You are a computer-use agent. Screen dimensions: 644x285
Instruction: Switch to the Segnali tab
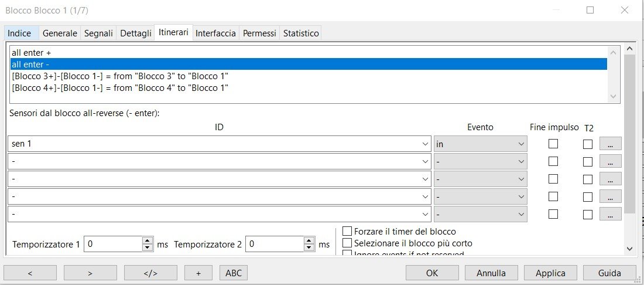pyautogui.click(x=98, y=33)
